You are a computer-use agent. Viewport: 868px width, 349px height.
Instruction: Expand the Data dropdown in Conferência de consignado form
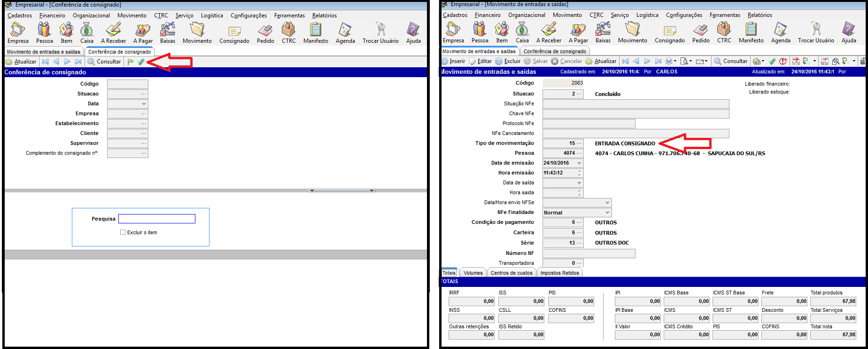pos(144,104)
